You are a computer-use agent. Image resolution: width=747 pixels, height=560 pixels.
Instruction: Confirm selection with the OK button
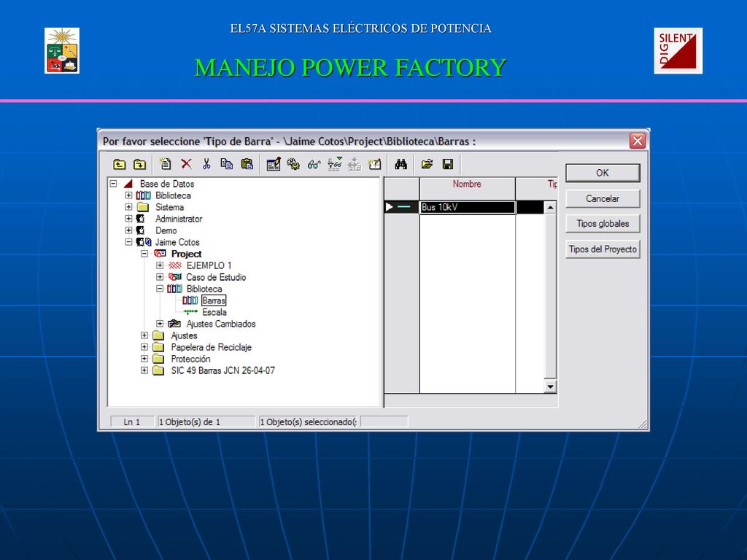(603, 173)
